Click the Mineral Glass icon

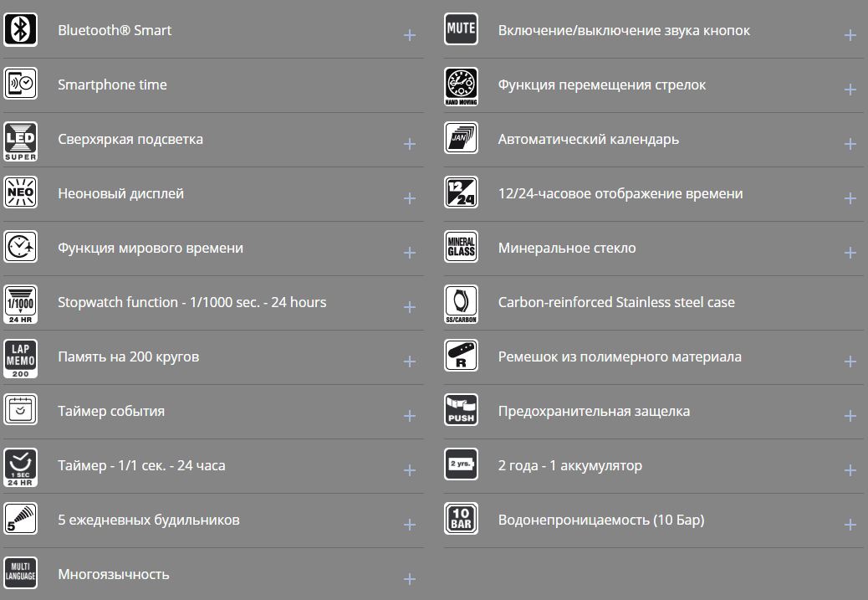pyautogui.click(x=461, y=248)
